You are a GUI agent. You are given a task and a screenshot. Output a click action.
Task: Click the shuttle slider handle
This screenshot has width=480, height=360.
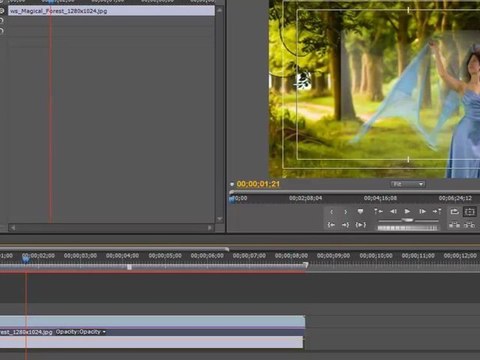coord(407,220)
